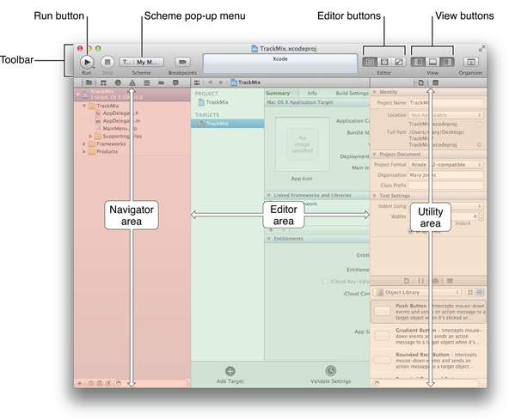Reveal the full path in Finder arrow

click(x=479, y=145)
